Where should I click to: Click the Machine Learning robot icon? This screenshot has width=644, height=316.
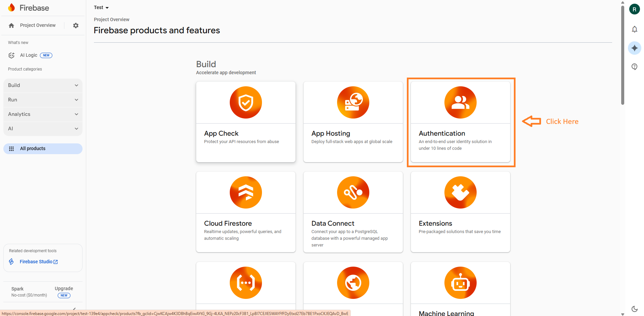pyautogui.click(x=461, y=283)
